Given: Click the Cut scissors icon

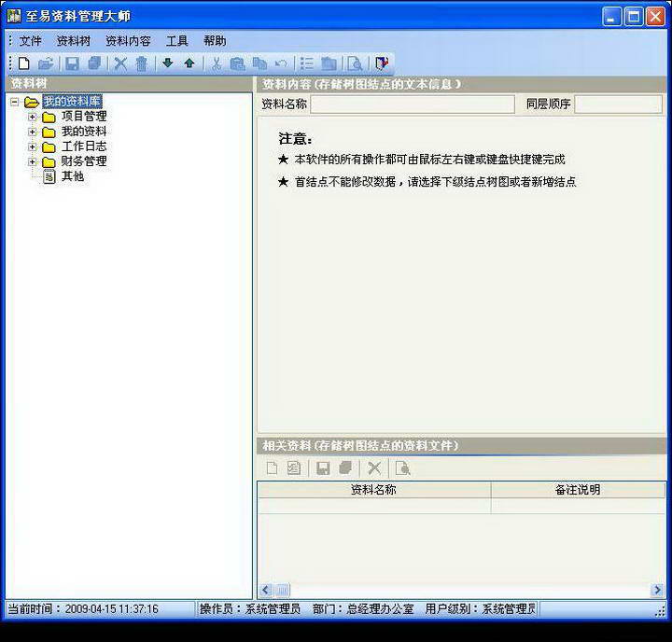Looking at the screenshot, I should click(217, 63).
